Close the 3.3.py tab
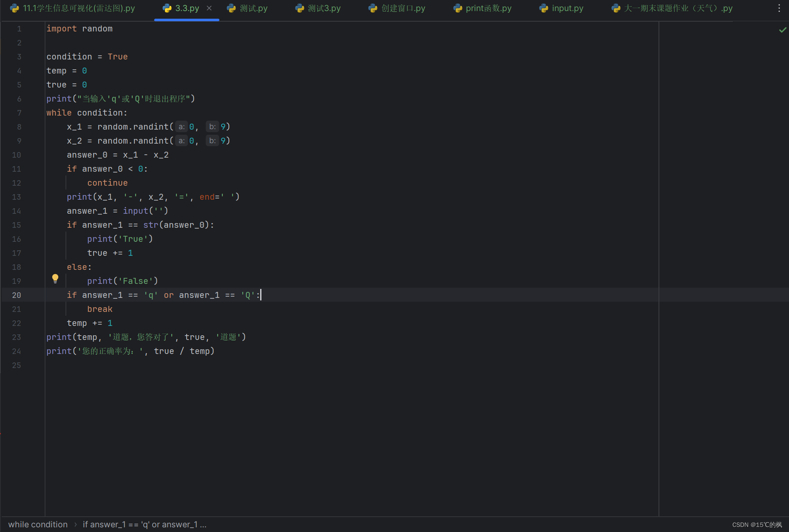The height and width of the screenshot is (532, 789). tap(209, 8)
